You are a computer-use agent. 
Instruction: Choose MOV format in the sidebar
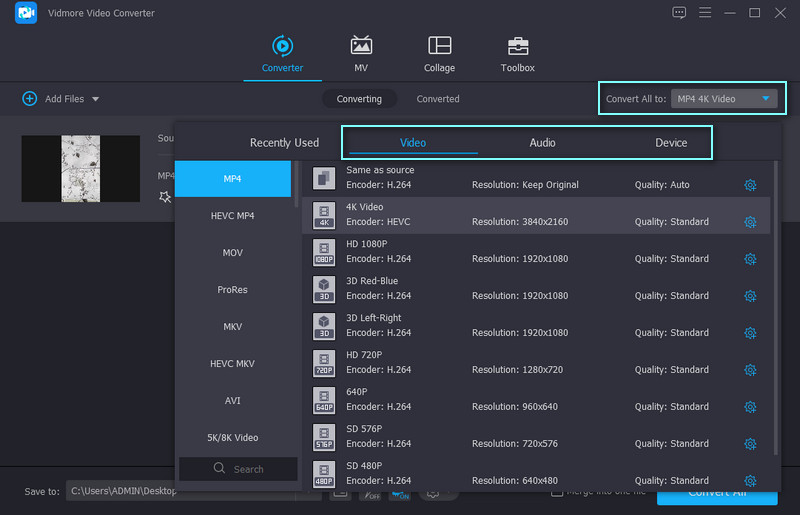(x=233, y=253)
